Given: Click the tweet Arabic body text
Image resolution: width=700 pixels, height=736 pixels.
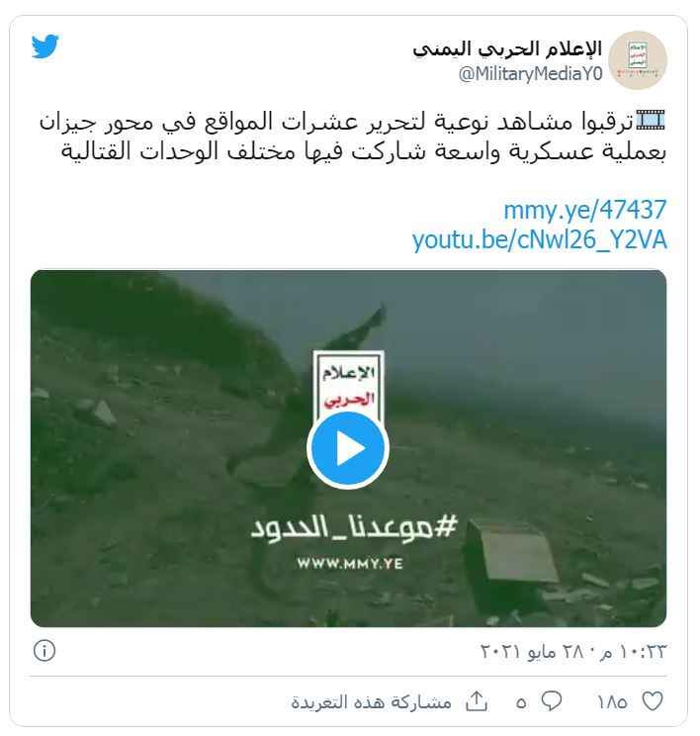Looking at the screenshot, I should click(x=353, y=138).
